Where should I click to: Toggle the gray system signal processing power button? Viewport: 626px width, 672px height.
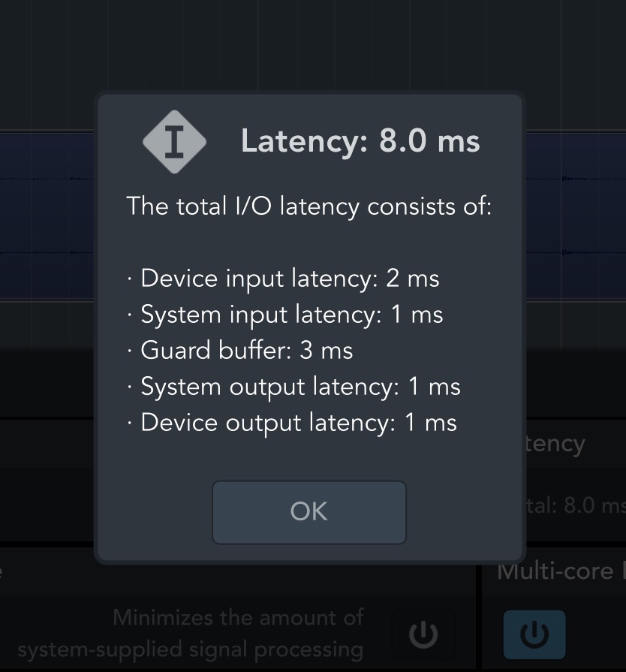[423, 634]
